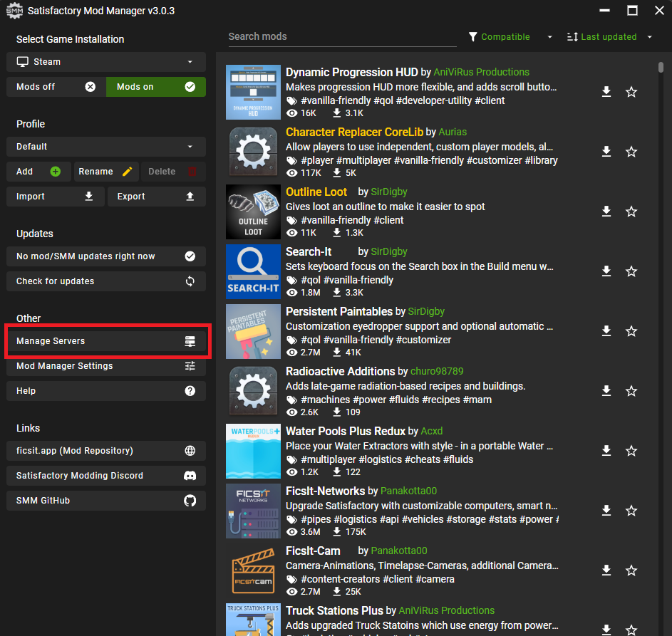Image resolution: width=672 pixels, height=636 pixels.
Task: Star the Water Pools Plus Redux mod
Action: coord(631,451)
